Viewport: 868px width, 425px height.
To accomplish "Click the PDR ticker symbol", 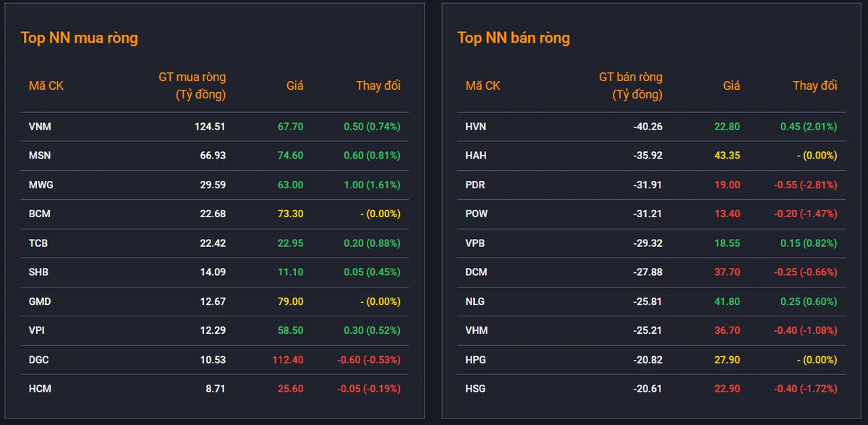I will (475, 185).
